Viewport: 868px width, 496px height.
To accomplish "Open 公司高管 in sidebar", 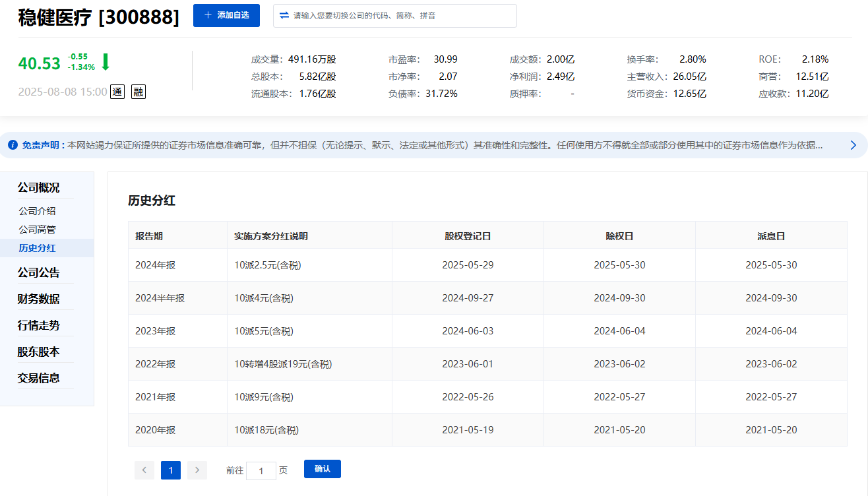I will pos(37,230).
